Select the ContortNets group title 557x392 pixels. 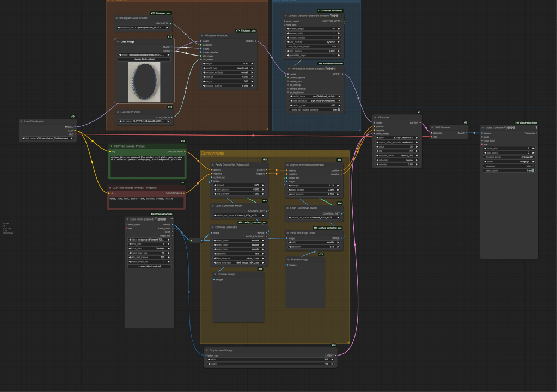coord(213,154)
